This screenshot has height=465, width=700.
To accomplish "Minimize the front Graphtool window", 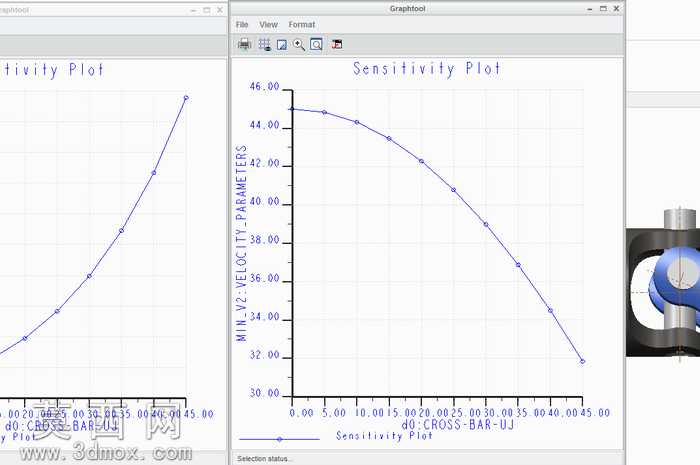I will tap(590, 9).
